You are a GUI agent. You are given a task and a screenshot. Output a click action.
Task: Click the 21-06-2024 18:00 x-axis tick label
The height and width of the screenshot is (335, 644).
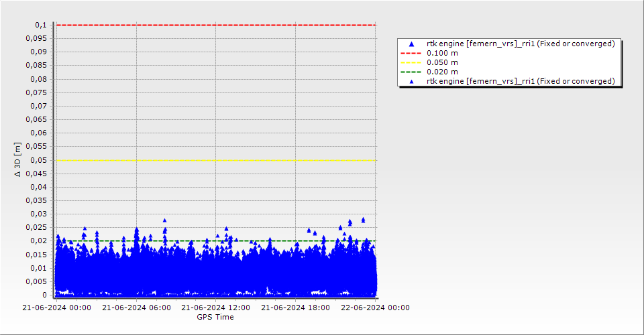tap(295, 308)
